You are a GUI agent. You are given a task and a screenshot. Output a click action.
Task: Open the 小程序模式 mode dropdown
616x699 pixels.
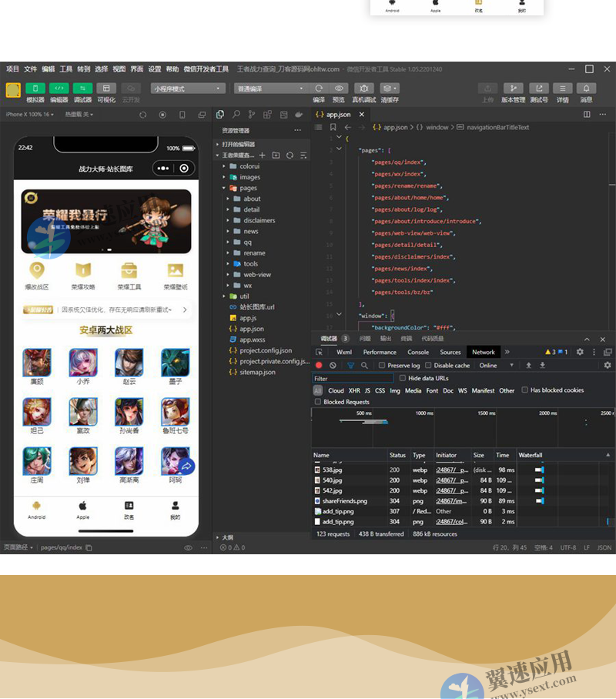click(188, 89)
